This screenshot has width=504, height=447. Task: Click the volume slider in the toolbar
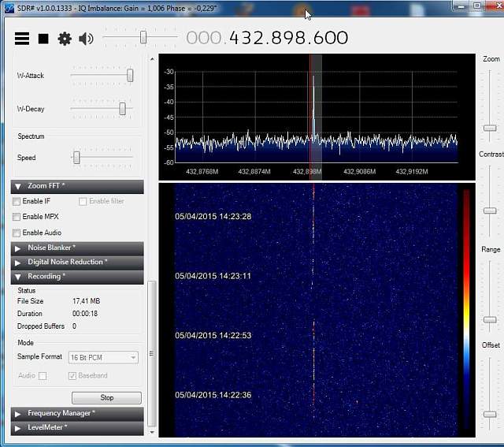tap(143, 37)
